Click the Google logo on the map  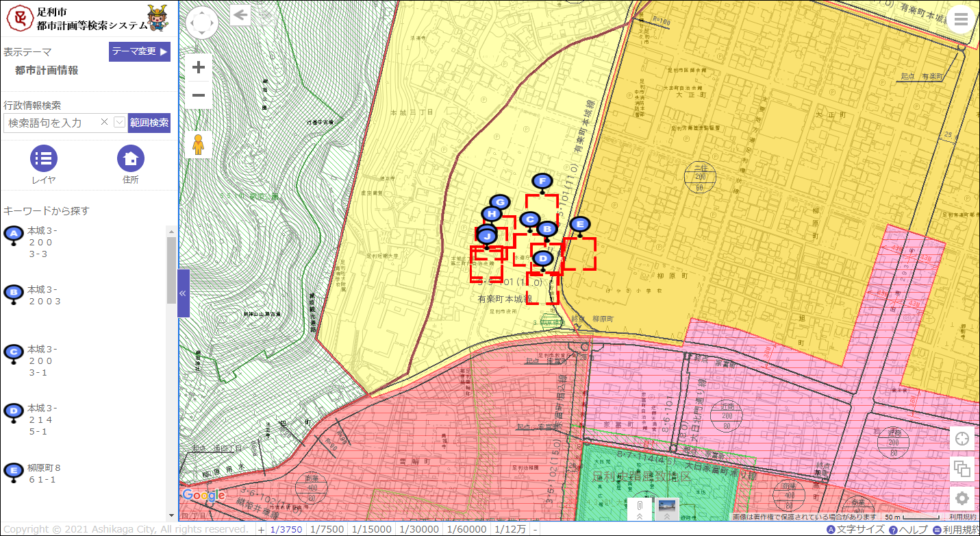(203, 495)
